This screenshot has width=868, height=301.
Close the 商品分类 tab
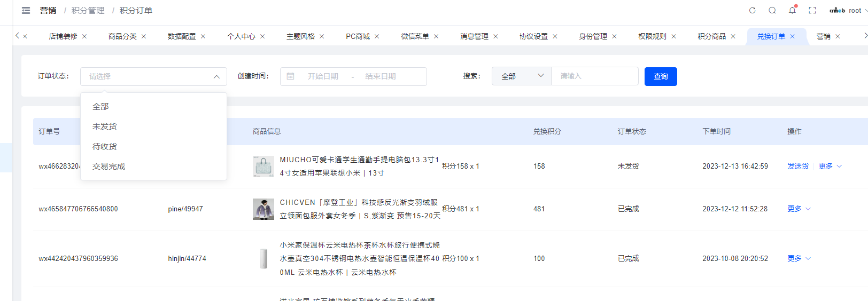pos(144,36)
